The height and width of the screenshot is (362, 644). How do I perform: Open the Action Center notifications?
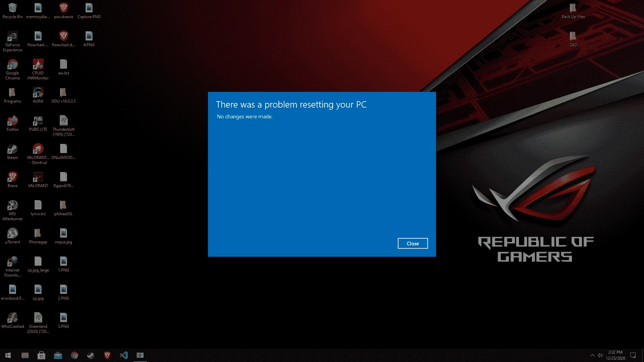coord(633,355)
